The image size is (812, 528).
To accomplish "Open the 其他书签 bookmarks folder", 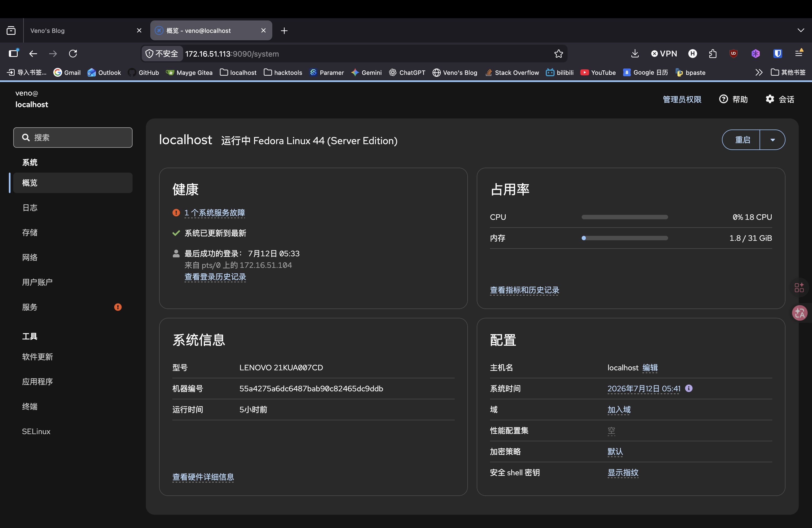I will (x=788, y=72).
